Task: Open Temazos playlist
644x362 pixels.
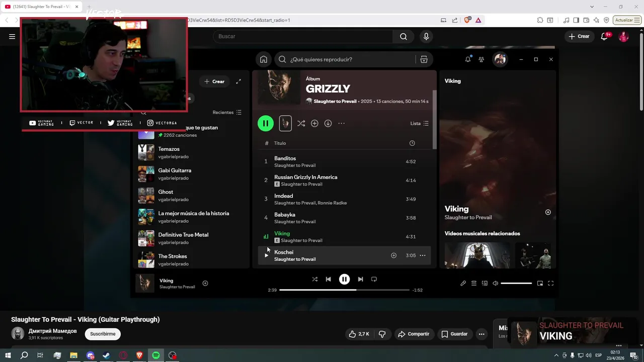Action: (192, 152)
